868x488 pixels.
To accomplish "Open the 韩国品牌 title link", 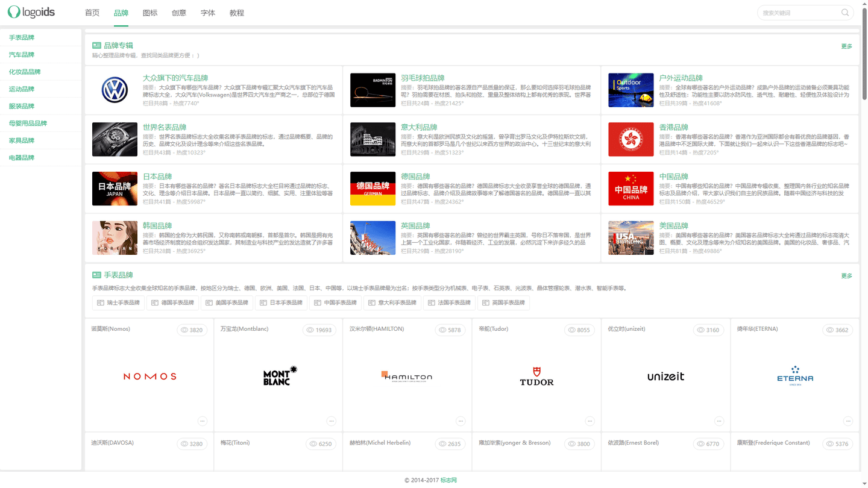I will (157, 226).
